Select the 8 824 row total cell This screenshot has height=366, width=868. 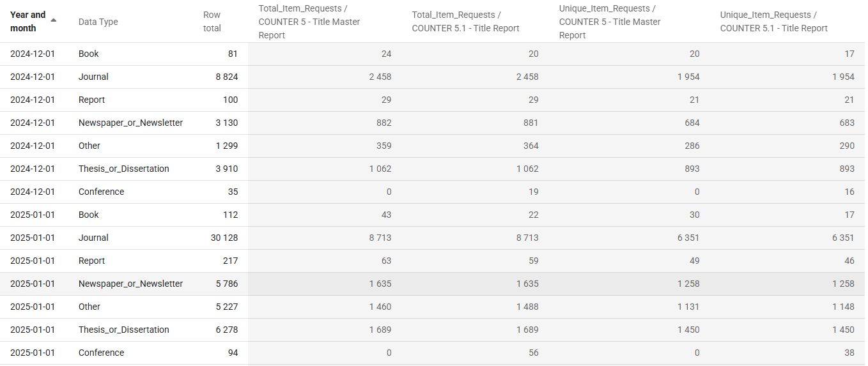(x=227, y=77)
